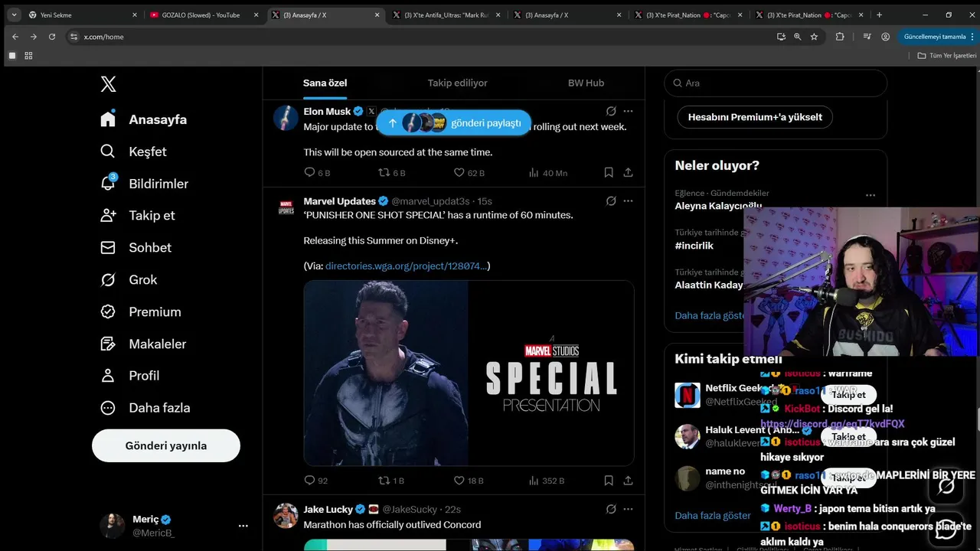
Task: Open account menu for Meriç
Action: pos(175,526)
